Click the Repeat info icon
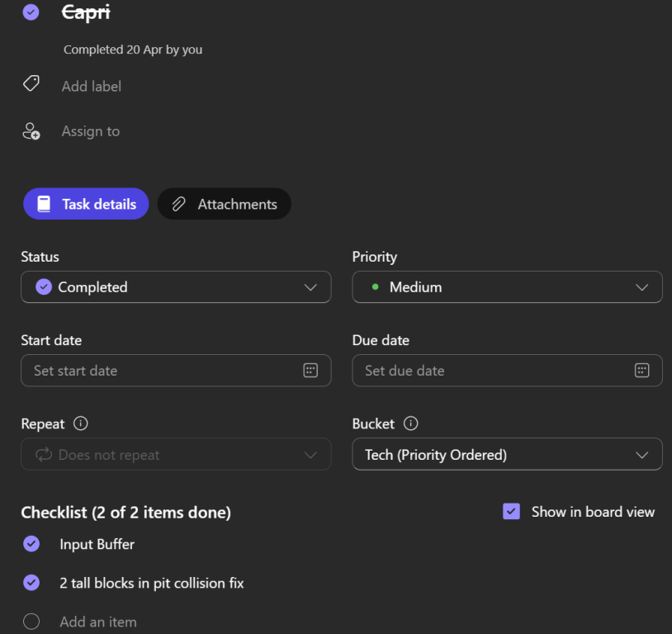This screenshot has height=634, width=672. pyautogui.click(x=81, y=423)
